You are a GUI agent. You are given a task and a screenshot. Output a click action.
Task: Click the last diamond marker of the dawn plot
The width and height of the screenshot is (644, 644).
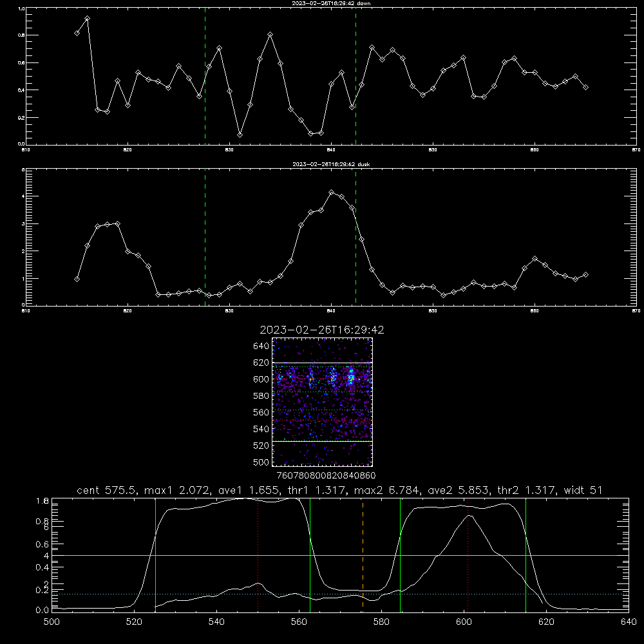click(x=585, y=87)
